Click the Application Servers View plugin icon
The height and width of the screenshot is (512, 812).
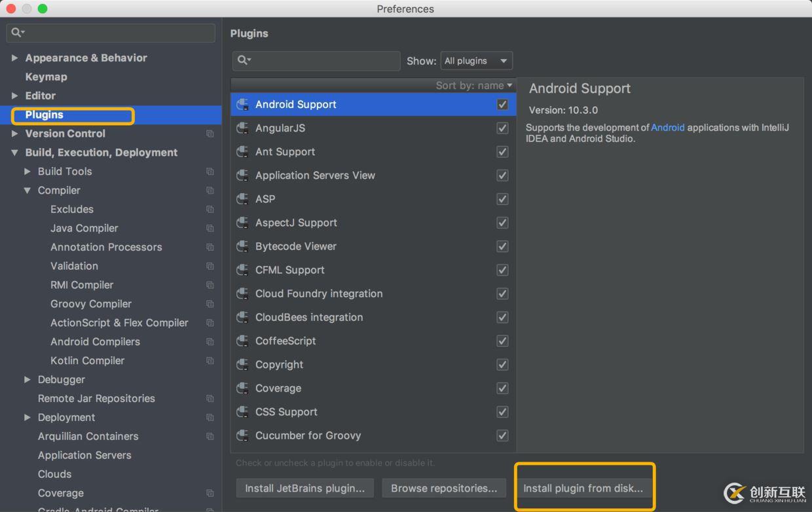point(243,175)
